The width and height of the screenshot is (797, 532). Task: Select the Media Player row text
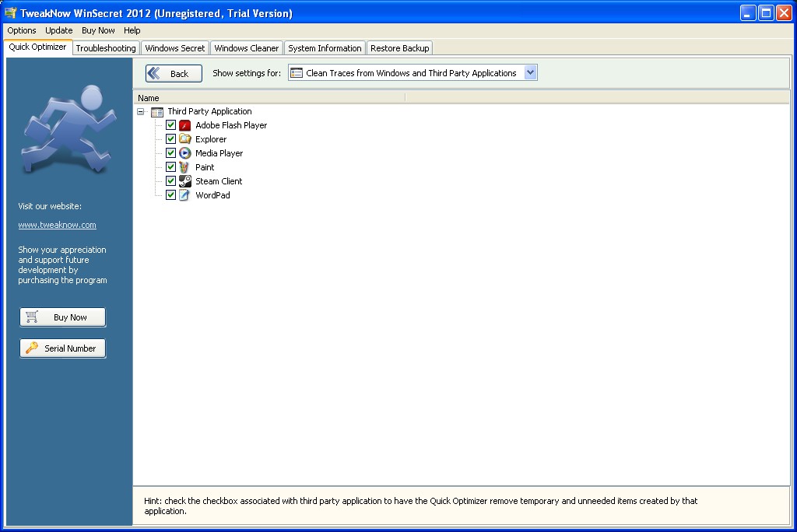[219, 153]
